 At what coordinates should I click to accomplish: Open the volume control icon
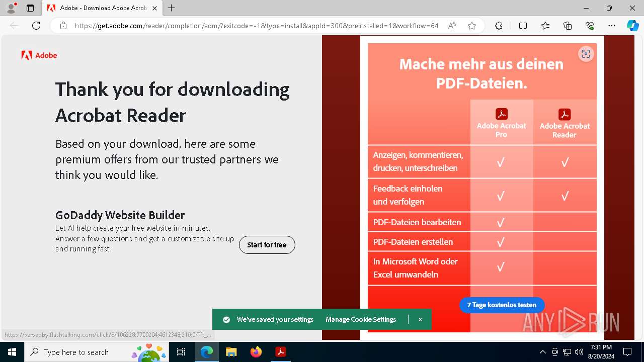tap(579, 352)
